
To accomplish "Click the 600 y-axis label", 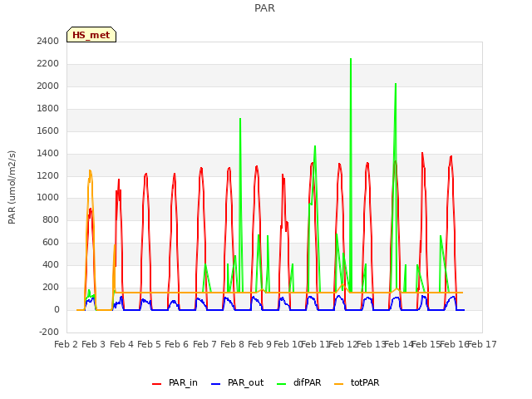I will tap(51, 242).
